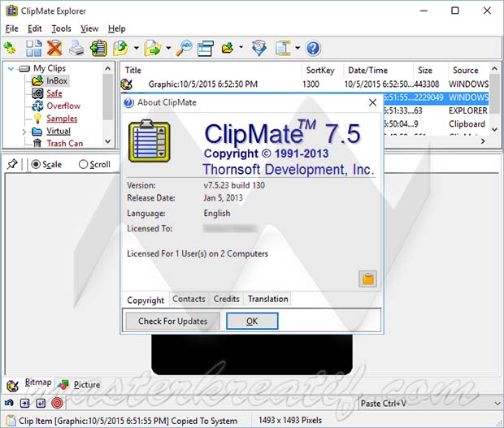Click the pin icon beside Scale option
Screen dimensions: 504x428
click(12, 164)
